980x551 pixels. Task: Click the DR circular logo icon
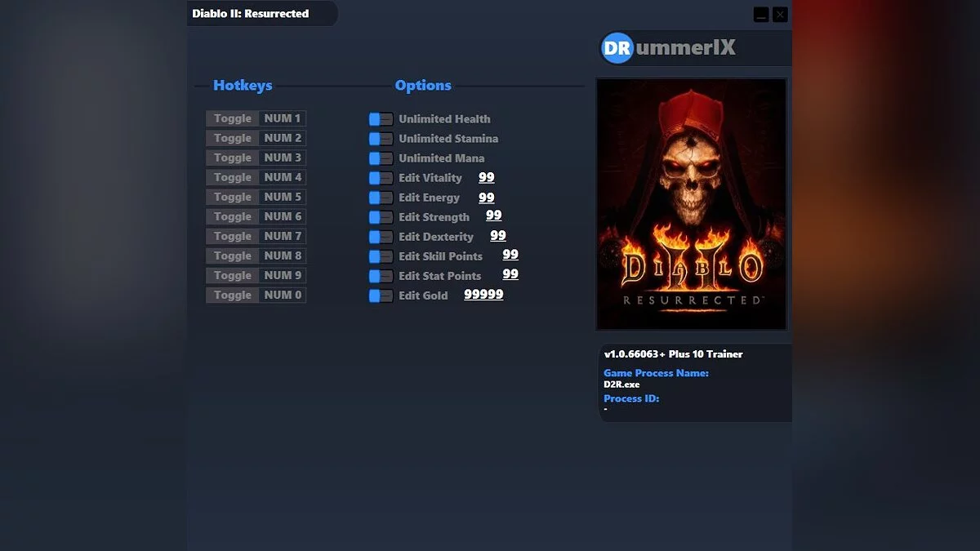pos(617,47)
